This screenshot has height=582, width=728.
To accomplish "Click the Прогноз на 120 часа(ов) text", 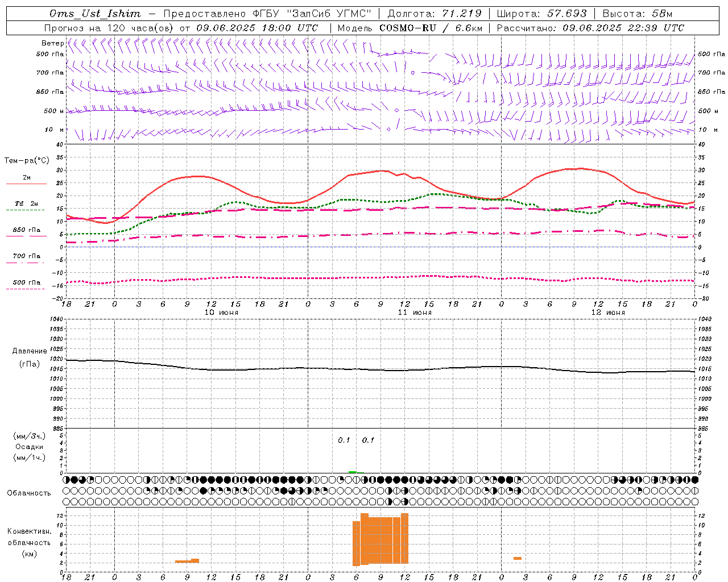I will pyautogui.click(x=110, y=28).
